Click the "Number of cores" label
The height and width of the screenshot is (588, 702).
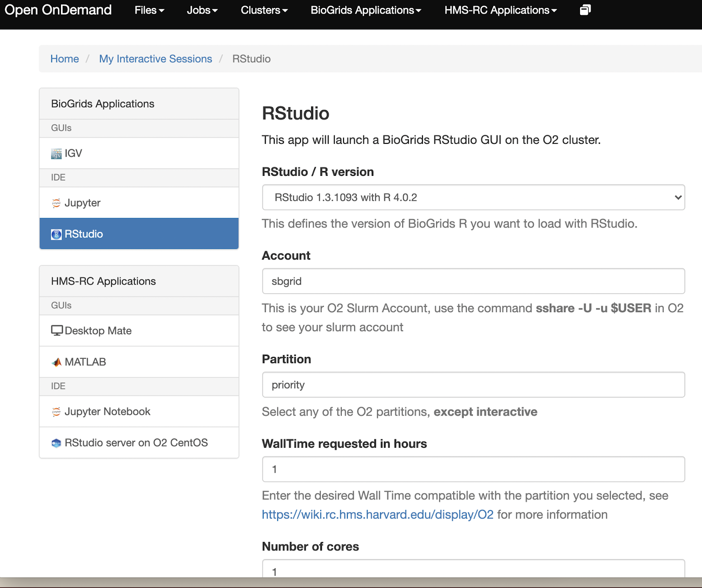click(x=311, y=546)
